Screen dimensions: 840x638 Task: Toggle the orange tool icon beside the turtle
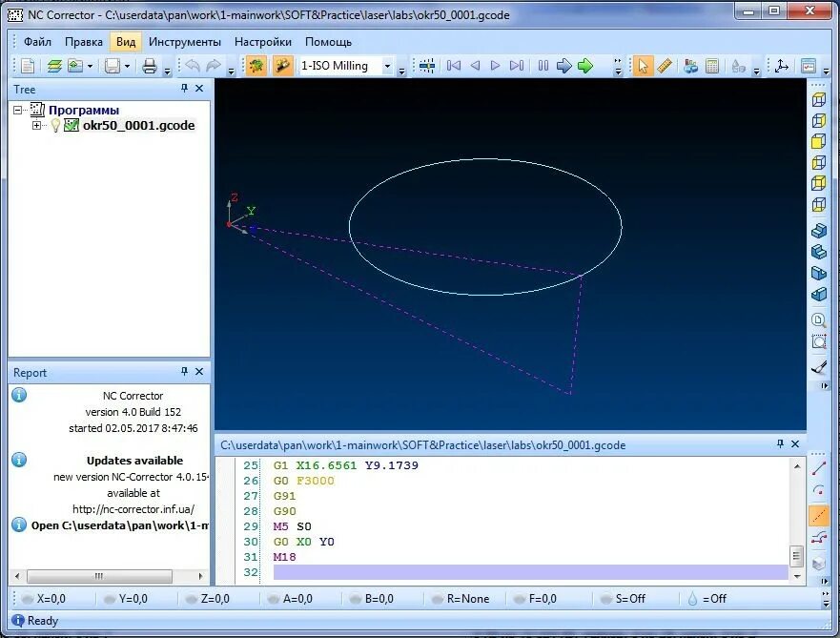click(283, 66)
